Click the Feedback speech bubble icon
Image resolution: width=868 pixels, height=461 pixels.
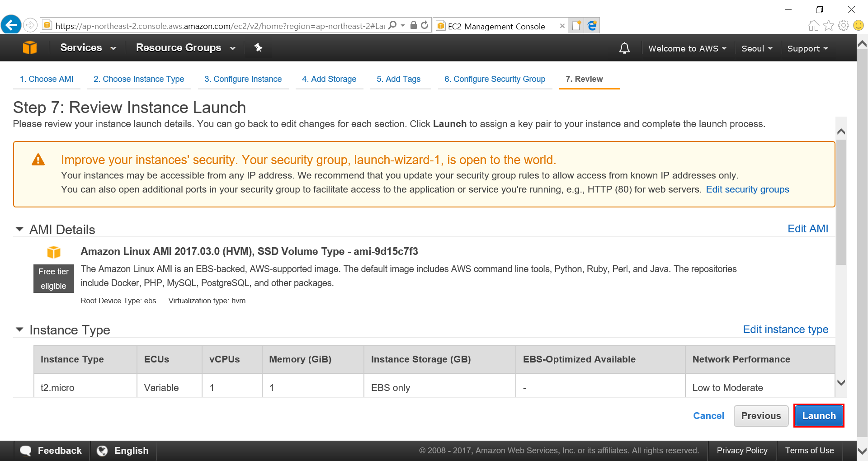click(x=26, y=451)
